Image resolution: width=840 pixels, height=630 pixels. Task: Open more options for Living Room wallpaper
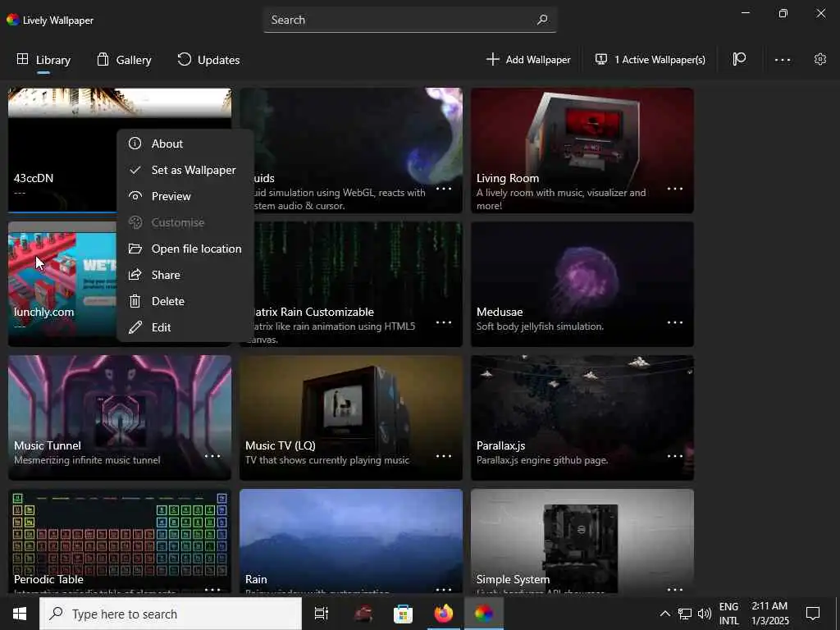675,189
